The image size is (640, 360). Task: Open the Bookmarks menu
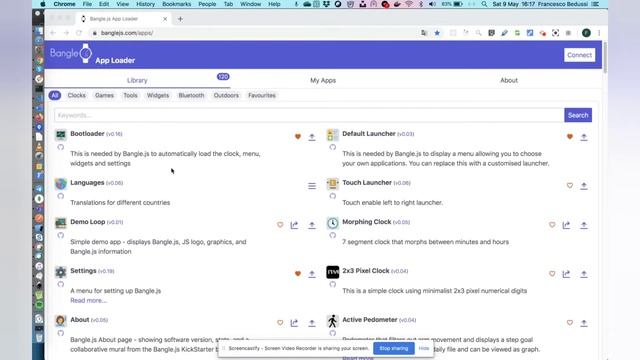(176, 4)
